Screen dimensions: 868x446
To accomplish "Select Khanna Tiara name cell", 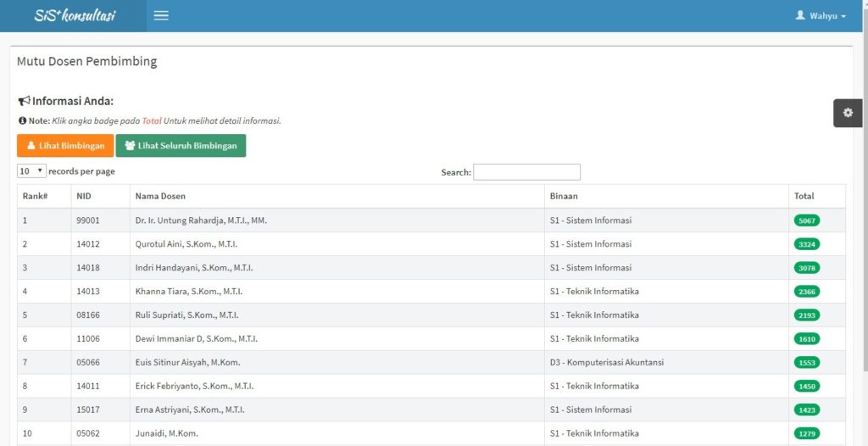I will coord(337,292).
